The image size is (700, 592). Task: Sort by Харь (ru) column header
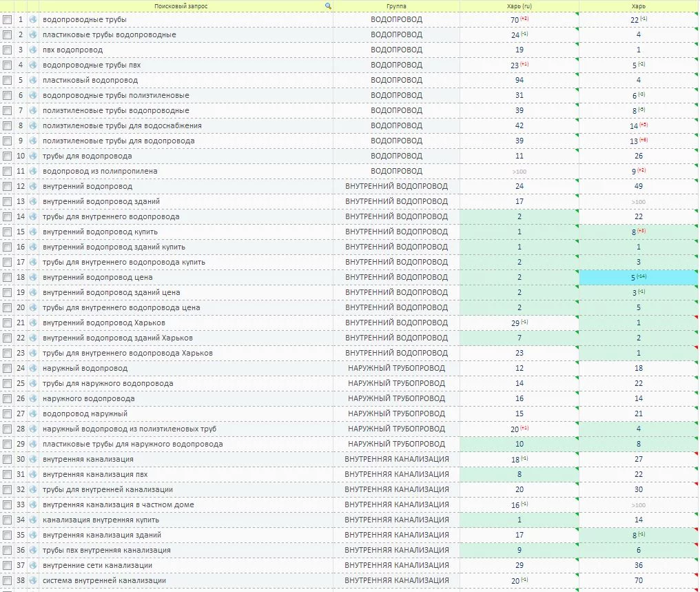click(519, 6)
